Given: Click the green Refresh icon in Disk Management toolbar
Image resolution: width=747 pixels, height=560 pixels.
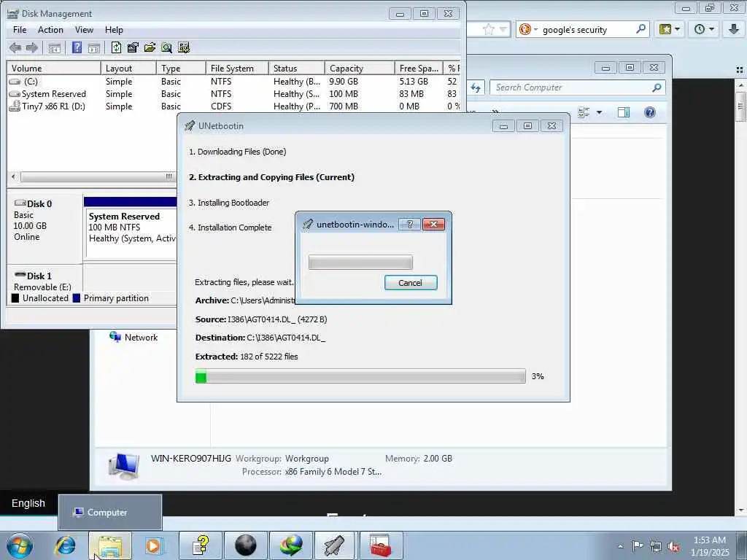Looking at the screenshot, I should point(116,47).
